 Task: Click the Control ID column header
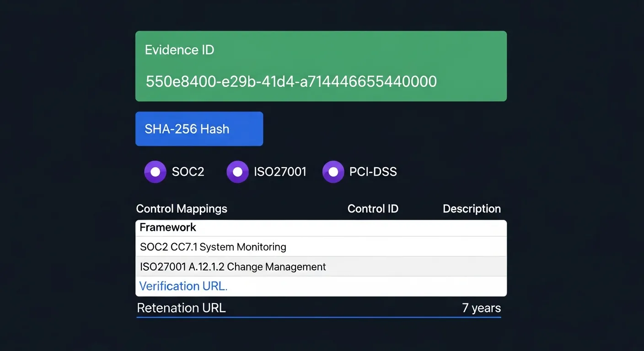(x=373, y=208)
